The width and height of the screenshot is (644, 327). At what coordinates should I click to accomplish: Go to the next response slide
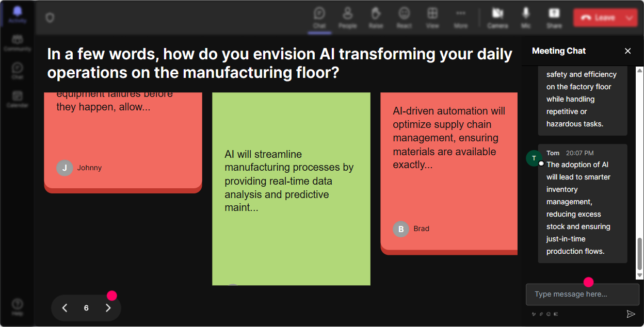click(x=108, y=308)
